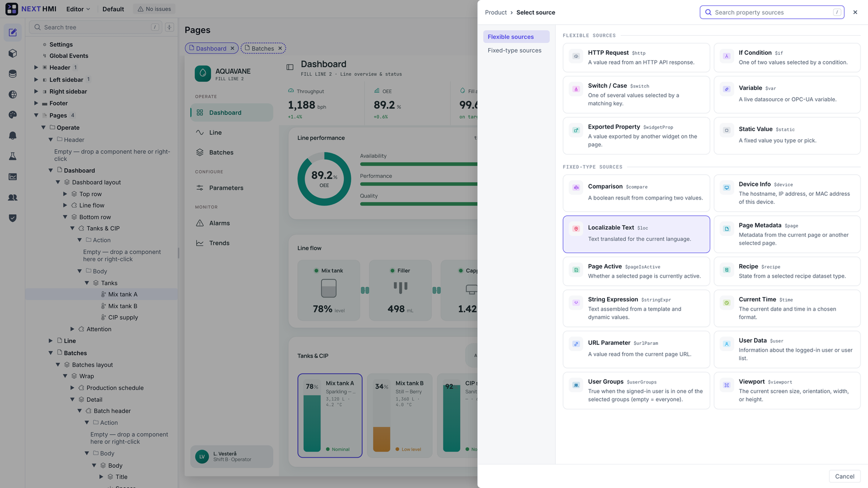
Task: Expand the Header tree node
Action: [36, 67]
